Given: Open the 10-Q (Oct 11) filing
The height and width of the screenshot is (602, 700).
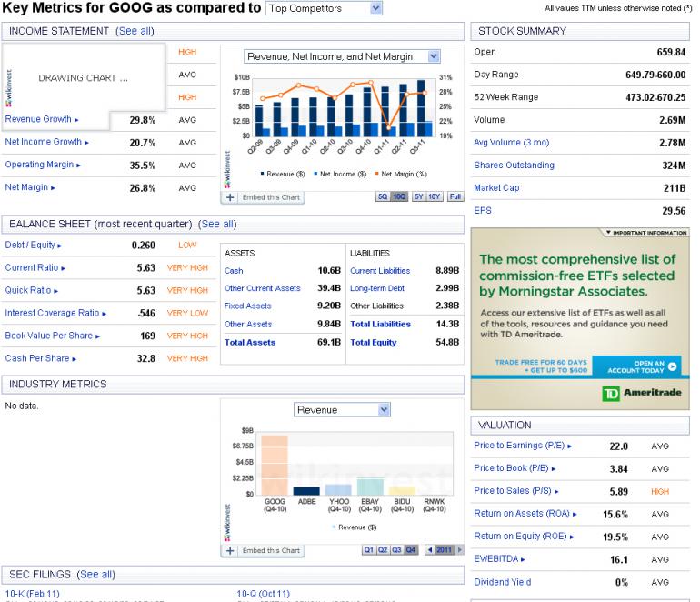Looking at the screenshot, I should click(x=263, y=594).
